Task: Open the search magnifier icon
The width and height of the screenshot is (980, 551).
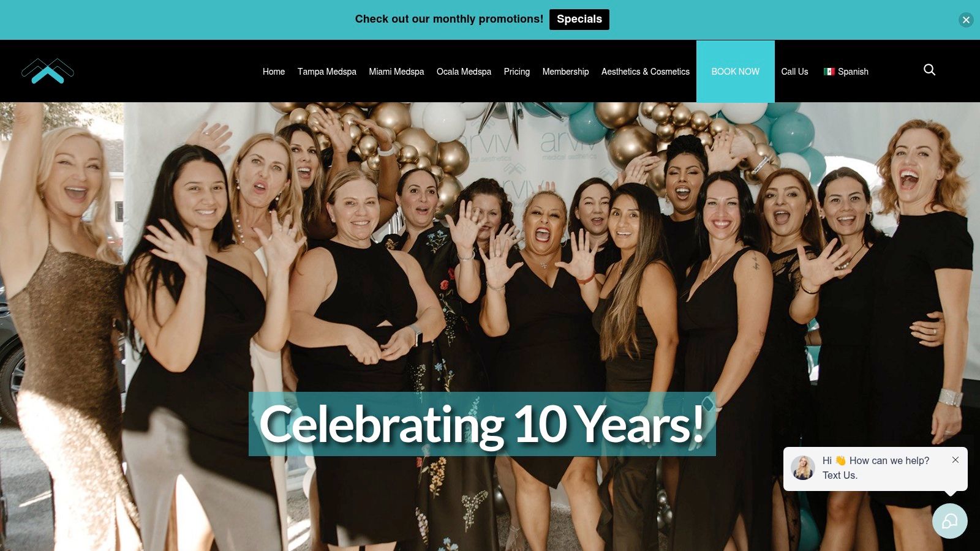Action: (929, 70)
